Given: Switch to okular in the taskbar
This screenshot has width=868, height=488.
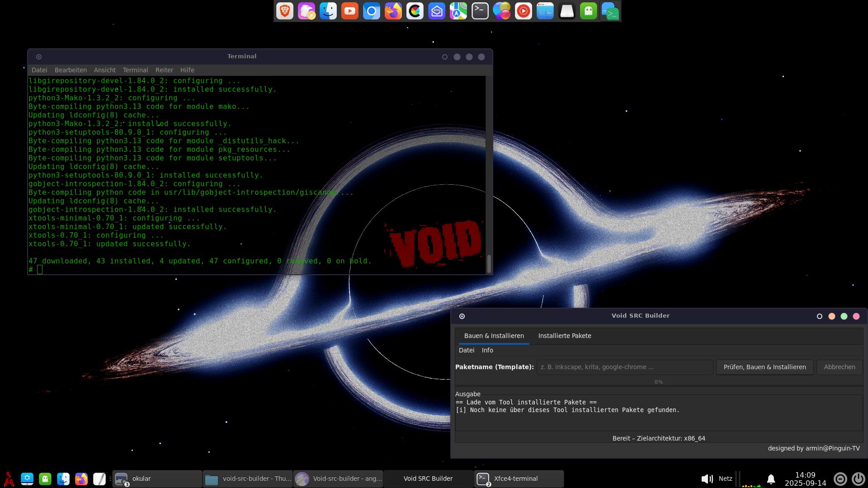Looking at the screenshot, I should 157,479.
